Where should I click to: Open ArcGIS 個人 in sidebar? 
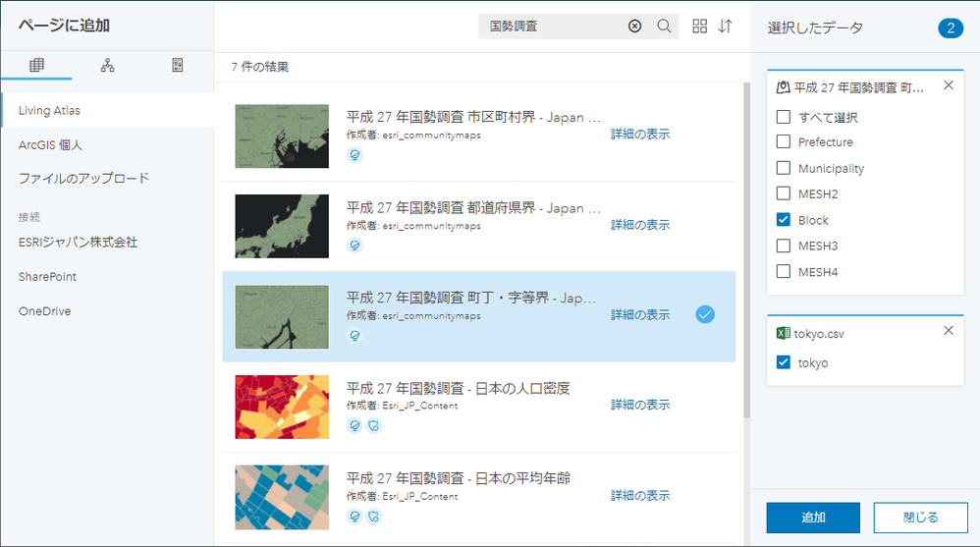point(50,145)
